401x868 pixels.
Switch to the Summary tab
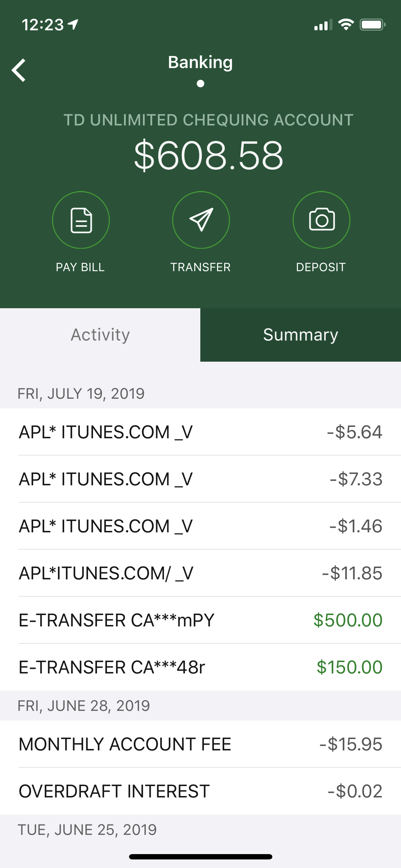pos(300,335)
